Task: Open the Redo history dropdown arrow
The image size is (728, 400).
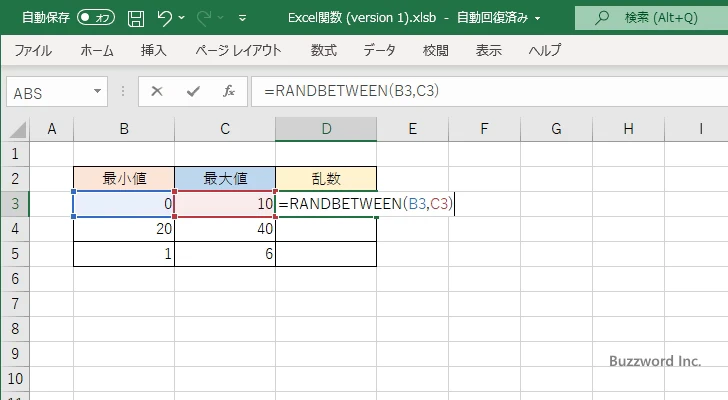Action: 221,18
